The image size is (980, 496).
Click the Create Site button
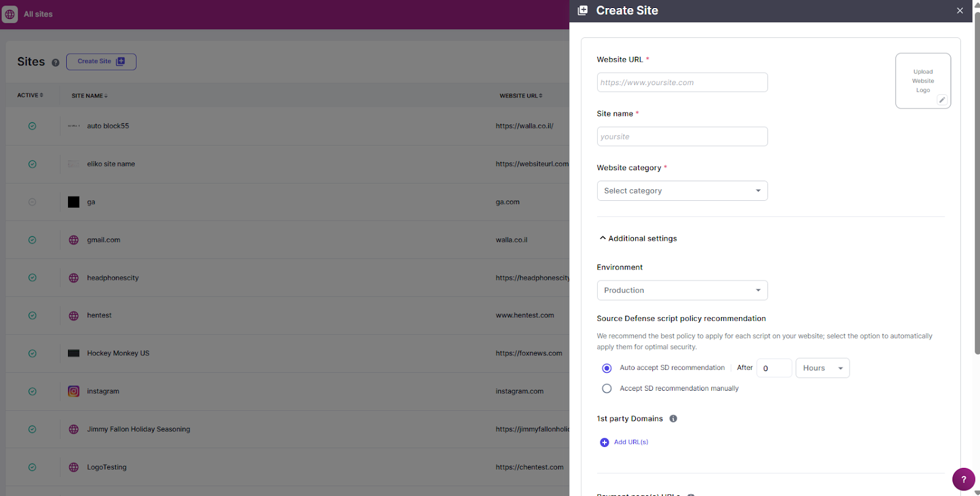101,61
